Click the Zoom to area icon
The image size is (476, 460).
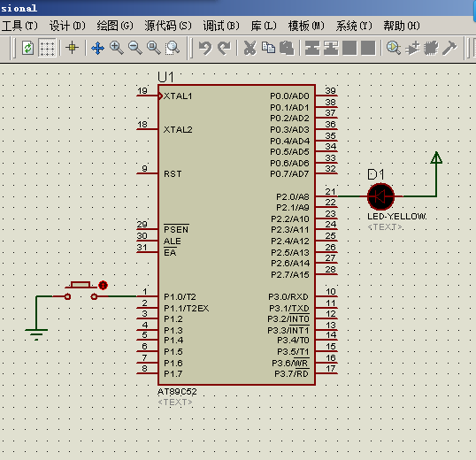coord(173,48)
